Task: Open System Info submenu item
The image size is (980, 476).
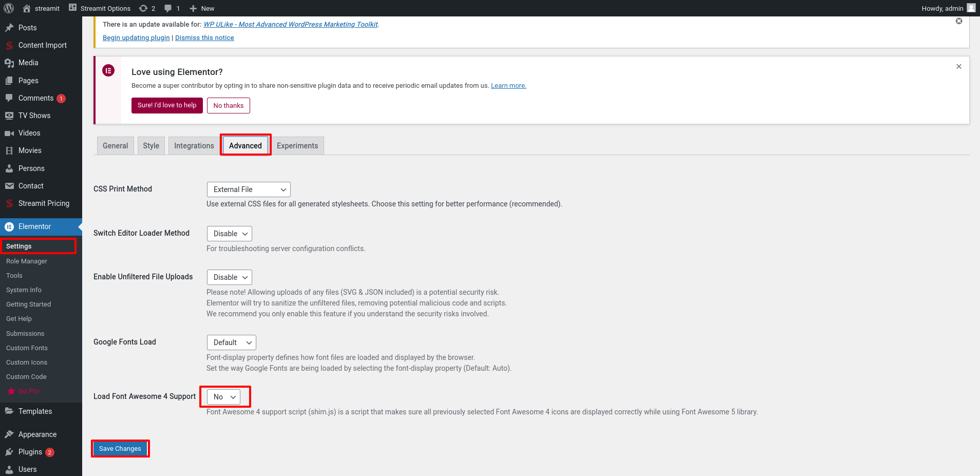Action: coord(24,290)
